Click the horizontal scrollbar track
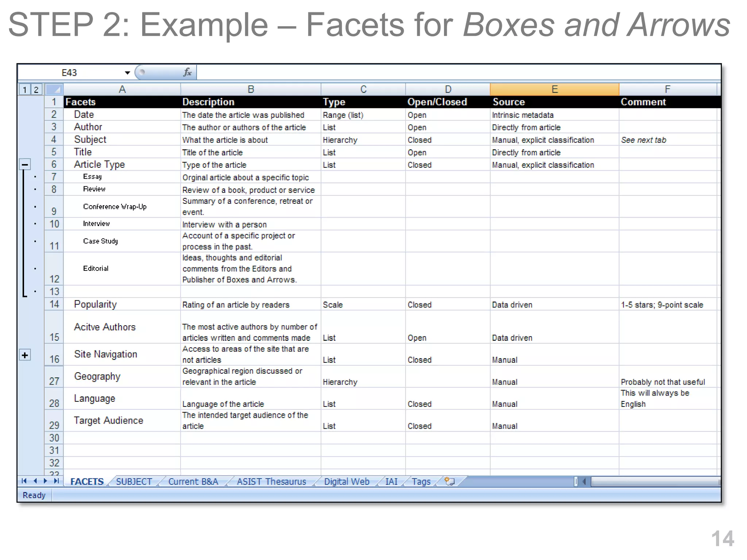Image resolution: width=747 pixels, height=560 pixels. [655, 482]
